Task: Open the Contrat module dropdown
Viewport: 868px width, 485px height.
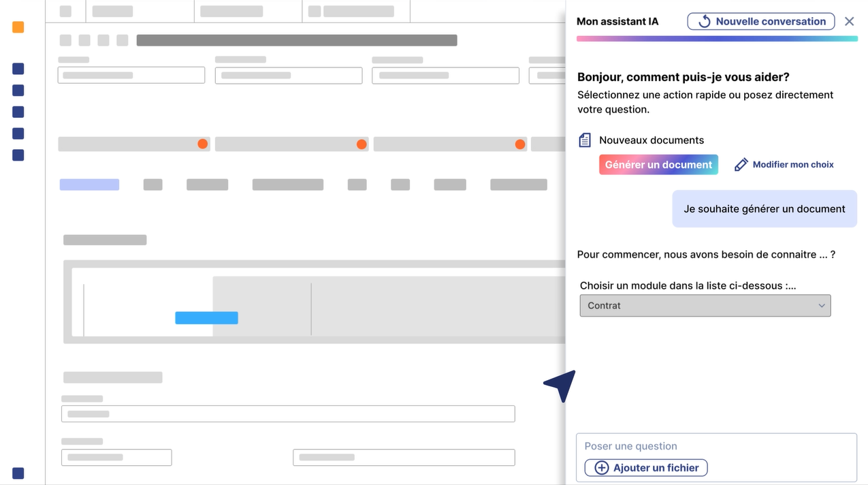Action: coord(705,306)
